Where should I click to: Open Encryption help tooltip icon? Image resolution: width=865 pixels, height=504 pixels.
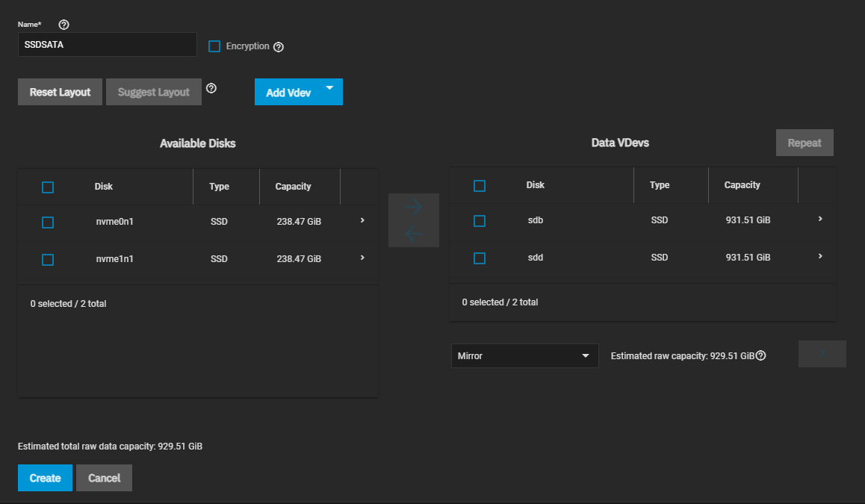(x=279, y=47)
